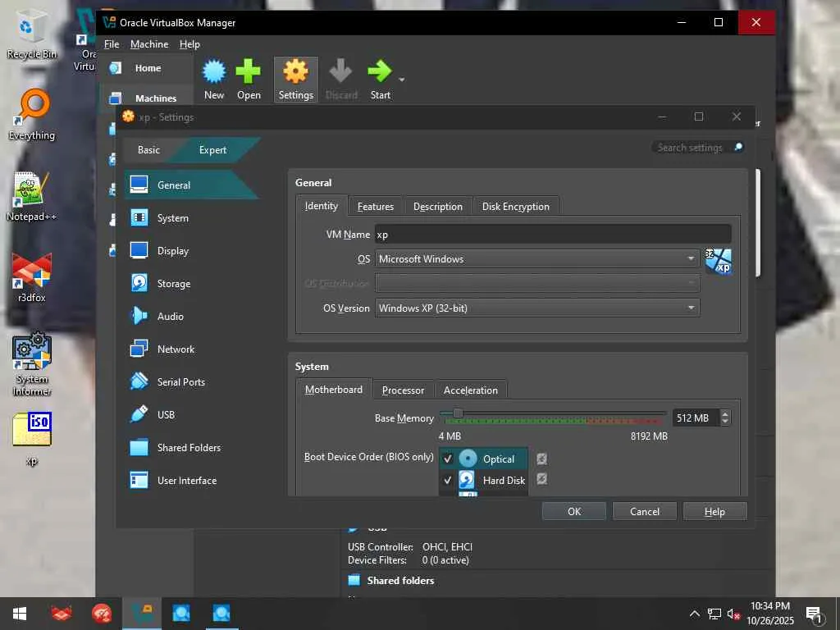This screenshot has height=630, width=840.
Task: Switch to the Basic settings mode
Action: tap(148, 150)
